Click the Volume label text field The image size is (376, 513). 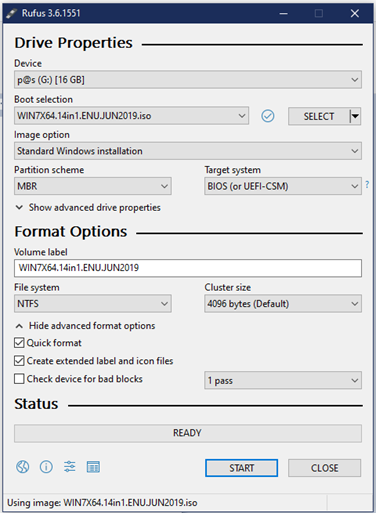pos(188,268)
